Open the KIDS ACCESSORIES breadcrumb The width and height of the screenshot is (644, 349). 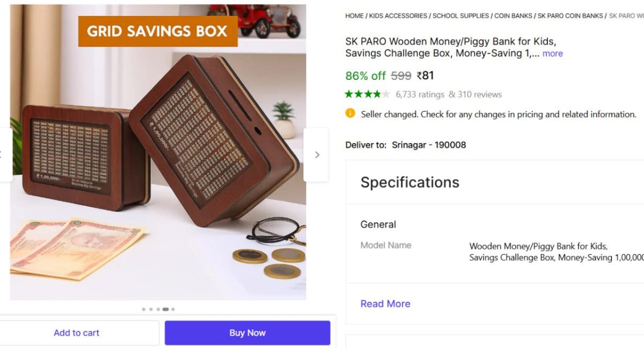(398, 16)
